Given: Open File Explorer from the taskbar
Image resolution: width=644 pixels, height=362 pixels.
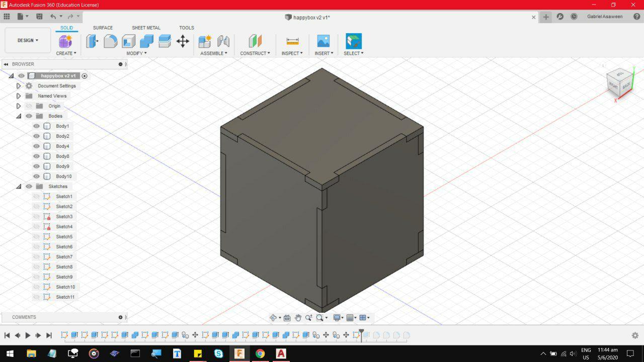Looking at the screenshot, I should tap(31, 353).
